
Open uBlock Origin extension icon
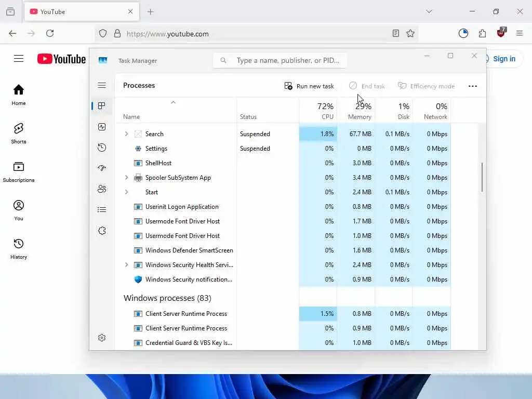click(x=501, y=33)
